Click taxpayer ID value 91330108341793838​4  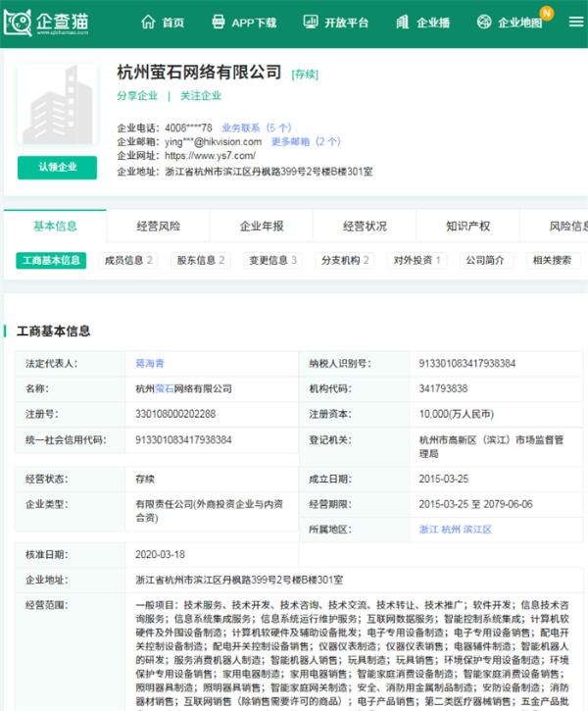click(x=467, y=364)
